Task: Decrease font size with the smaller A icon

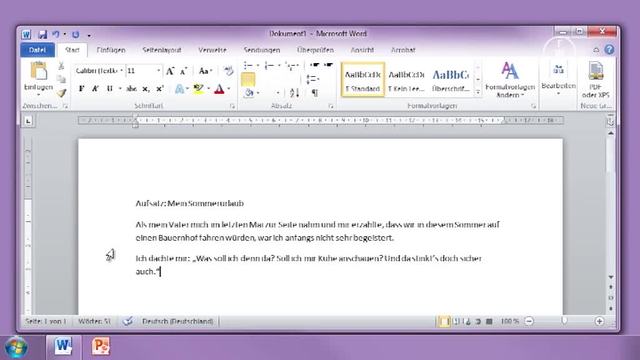Action: [184, 71]
